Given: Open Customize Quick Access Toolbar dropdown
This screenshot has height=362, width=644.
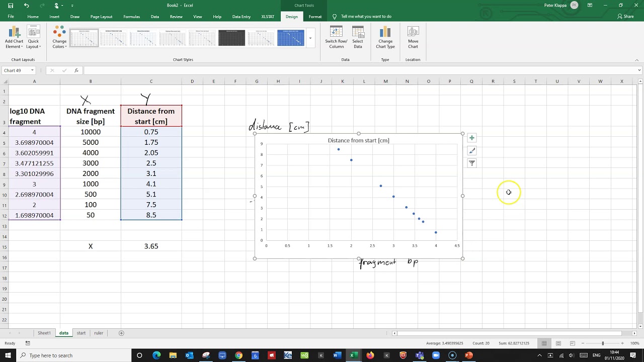Looking at the screenshot, I should point(72,6).
